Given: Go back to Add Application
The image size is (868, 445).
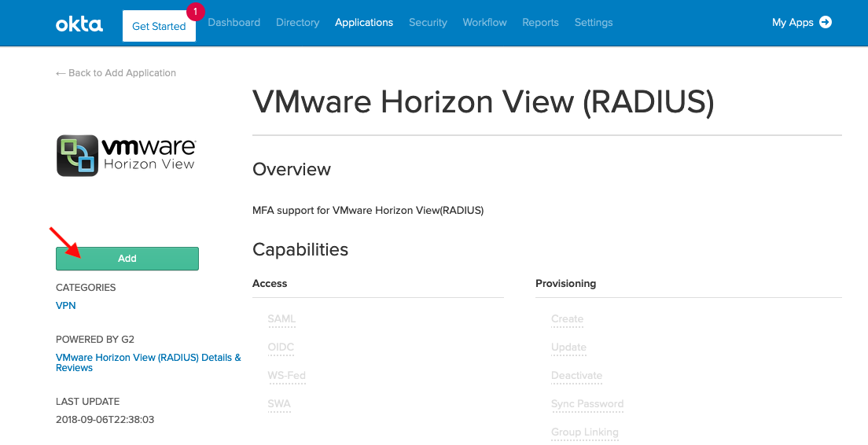Looking at the screenshot, I should coord(116,73).
